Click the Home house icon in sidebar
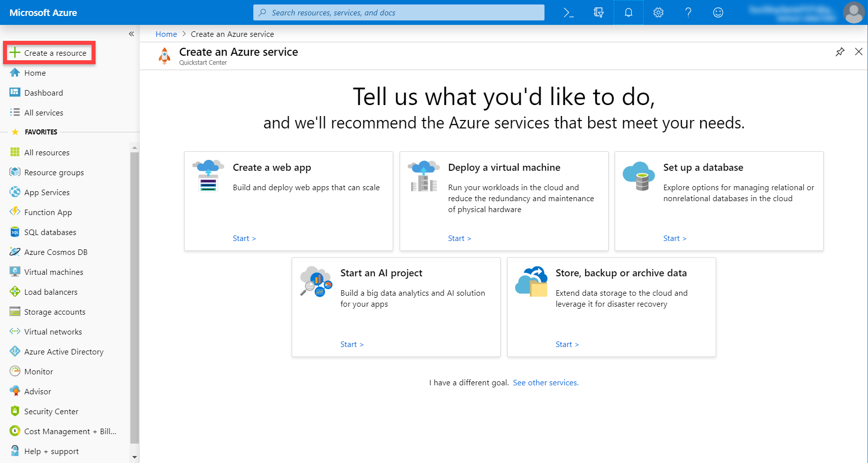The width and height of the screenshot is (868, 463). (15, 73)
